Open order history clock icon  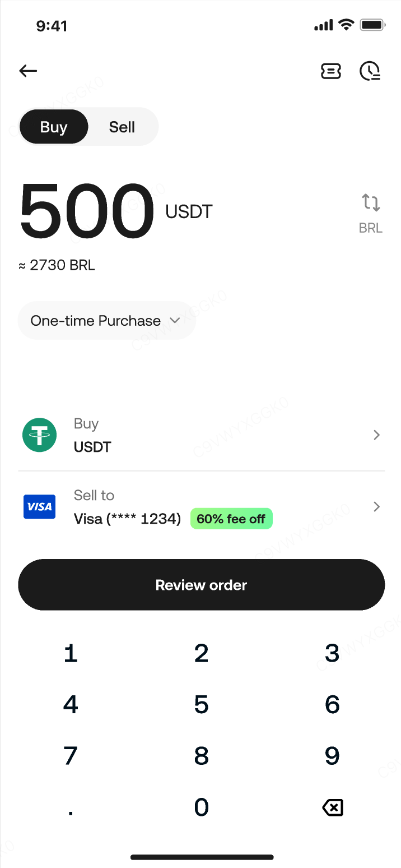[370, 71]
